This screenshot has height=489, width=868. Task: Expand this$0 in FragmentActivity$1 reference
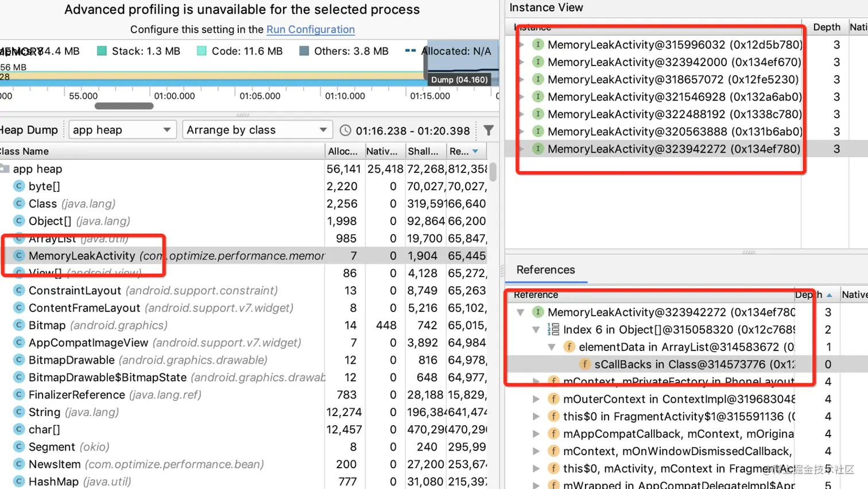[536, 416]
